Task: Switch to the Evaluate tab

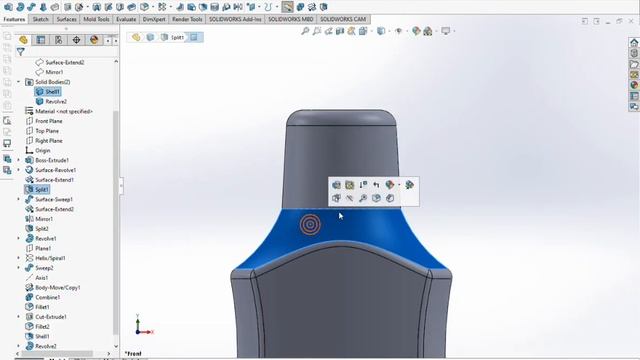Action: click(126, 19)
